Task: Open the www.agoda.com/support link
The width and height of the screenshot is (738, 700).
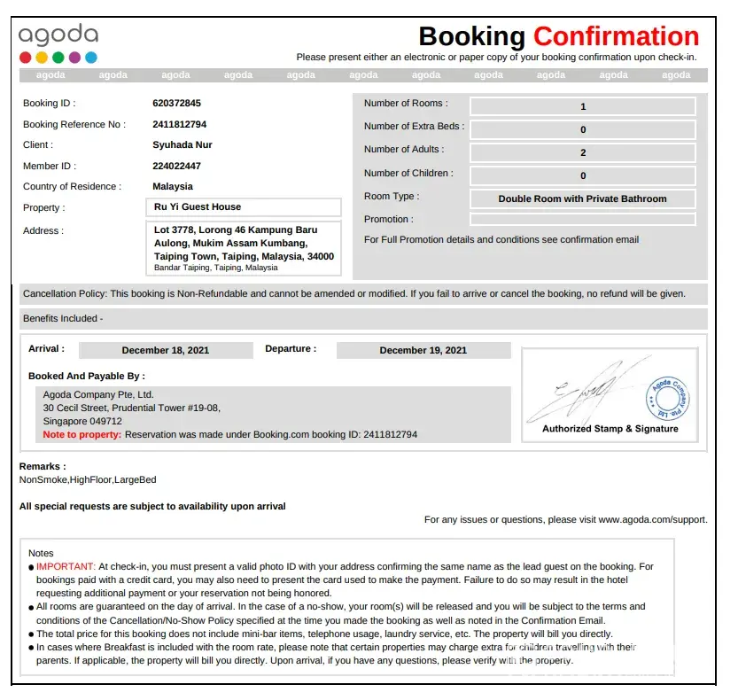Action: [652, 520]
